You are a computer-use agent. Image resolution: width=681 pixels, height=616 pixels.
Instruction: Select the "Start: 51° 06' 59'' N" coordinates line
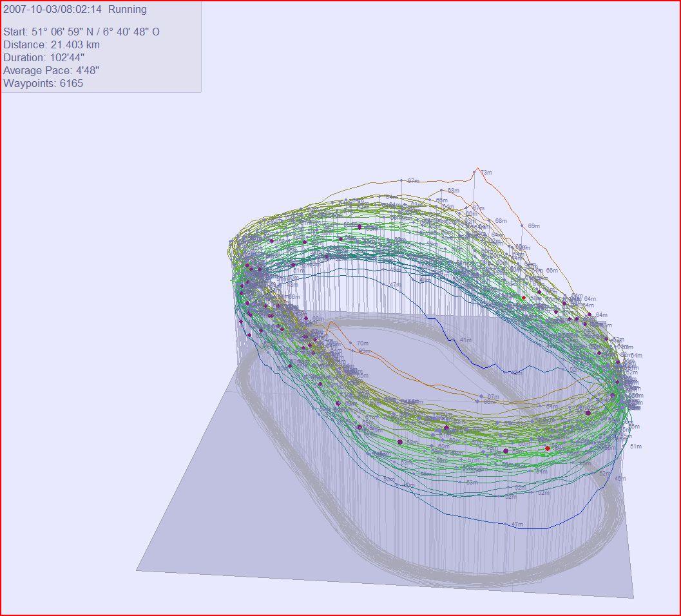pos(81,32)
